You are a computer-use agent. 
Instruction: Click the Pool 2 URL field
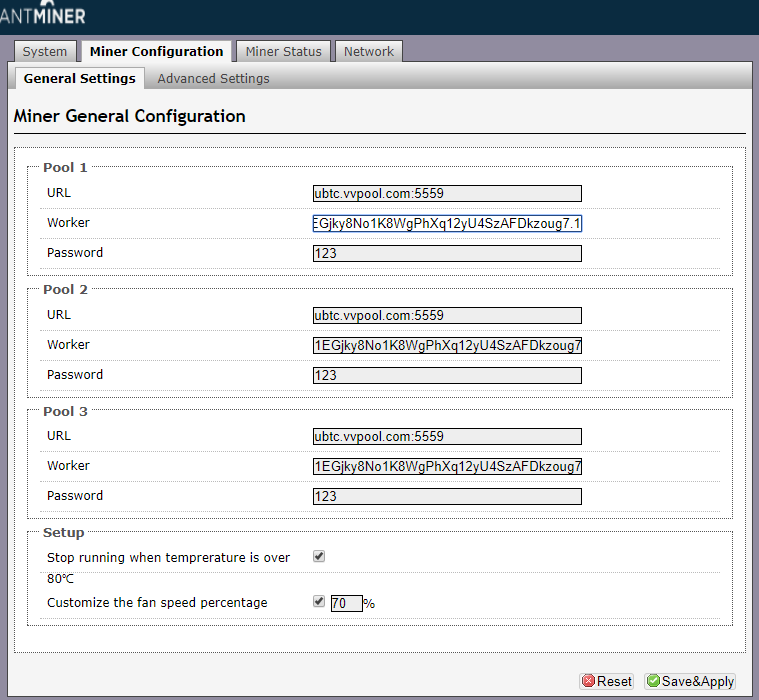[446, 316]
